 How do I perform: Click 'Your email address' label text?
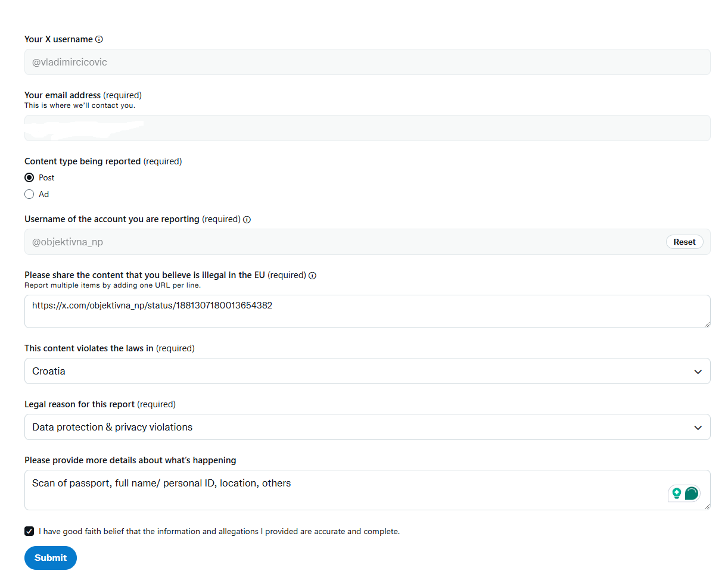[63, 95]
